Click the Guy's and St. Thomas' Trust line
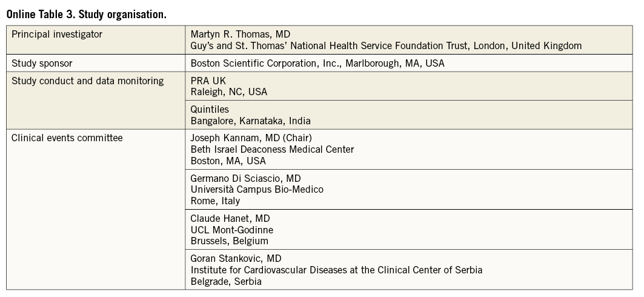The height and width of the screenshot is (297, 644). pos(386,46)
